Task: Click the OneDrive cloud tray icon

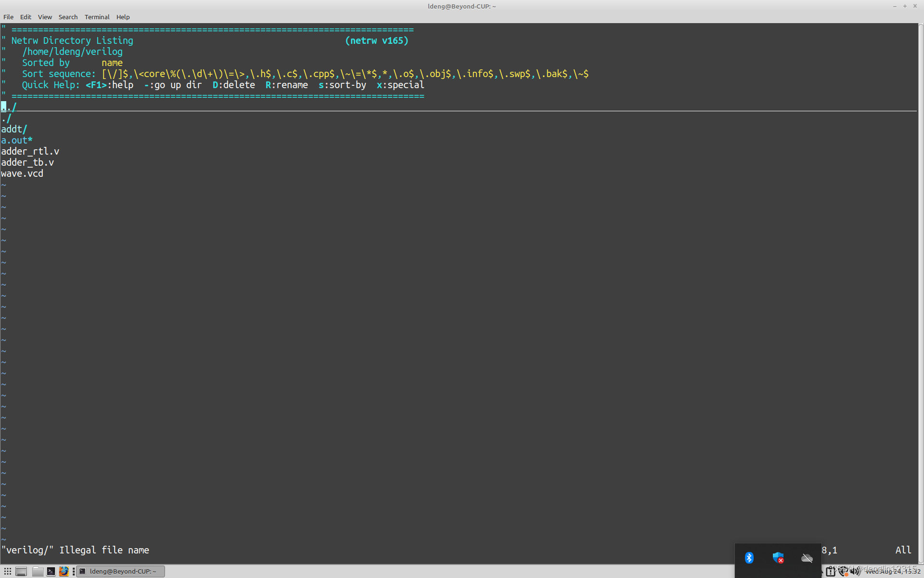Action: tap(807, 558)
